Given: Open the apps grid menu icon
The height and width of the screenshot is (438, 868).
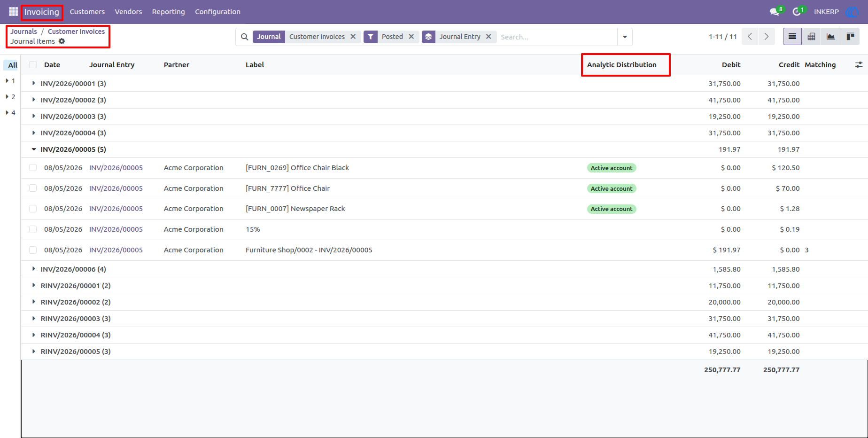Looking at the screenshot, I should click(x=13, y=11).
